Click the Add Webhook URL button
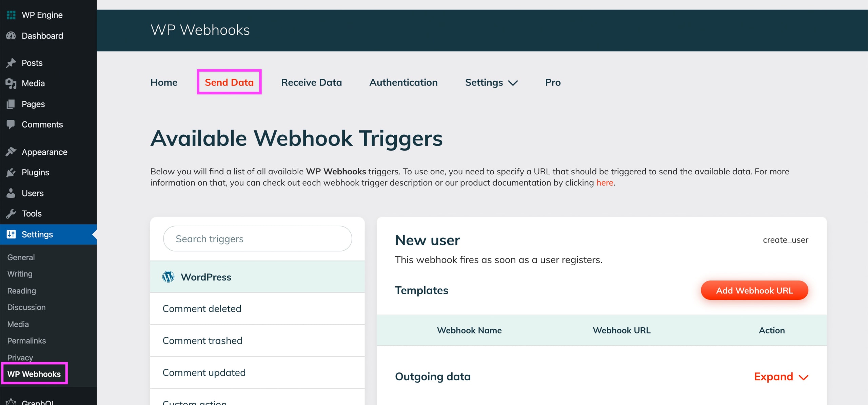Image resolution: width=868 pixels, height=405 pixels. point(754,290)
